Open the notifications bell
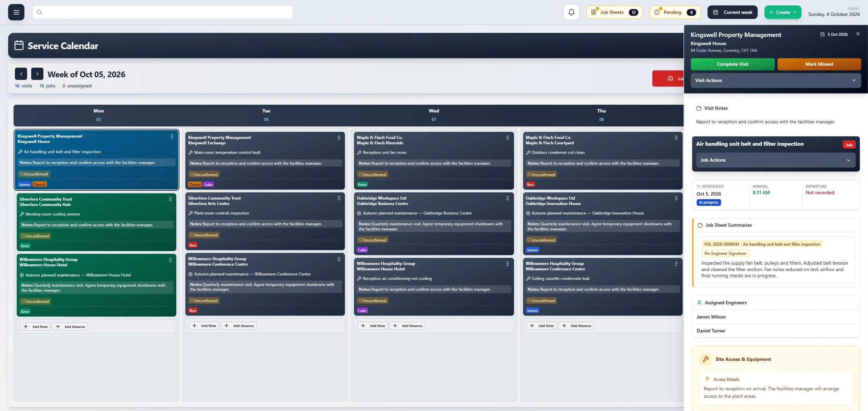 (x=571, y=12)
